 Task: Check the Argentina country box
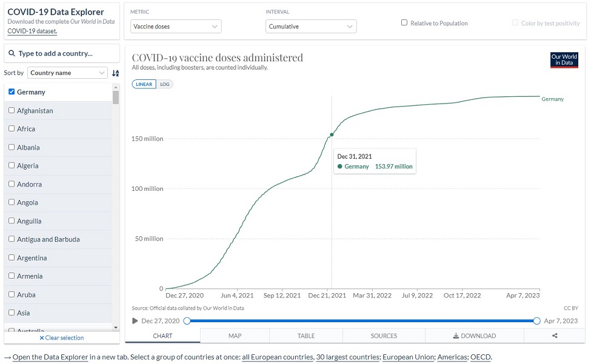pyautogui.click(x=12, y=257)
